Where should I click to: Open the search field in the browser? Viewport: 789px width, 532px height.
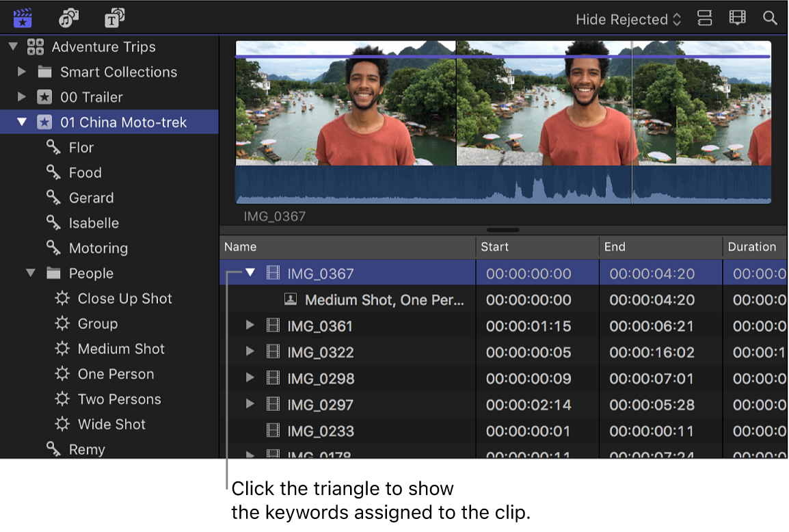(770, 18)
